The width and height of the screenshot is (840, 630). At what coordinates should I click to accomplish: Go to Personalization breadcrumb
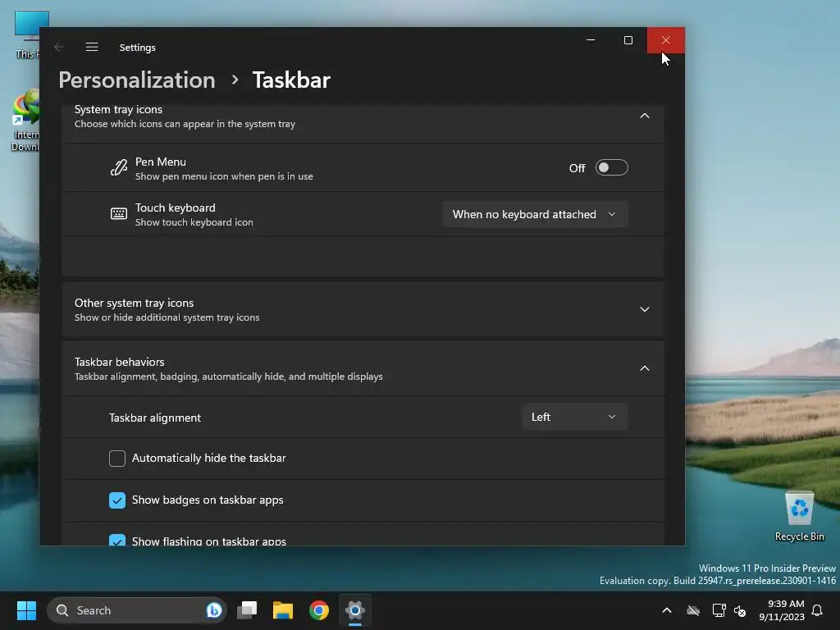[x=137, y=80]
